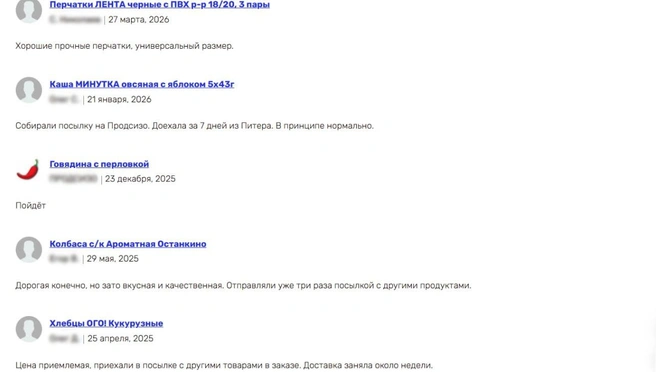Click the review starting Собирали посылку на Продсизо

(195, 126)
